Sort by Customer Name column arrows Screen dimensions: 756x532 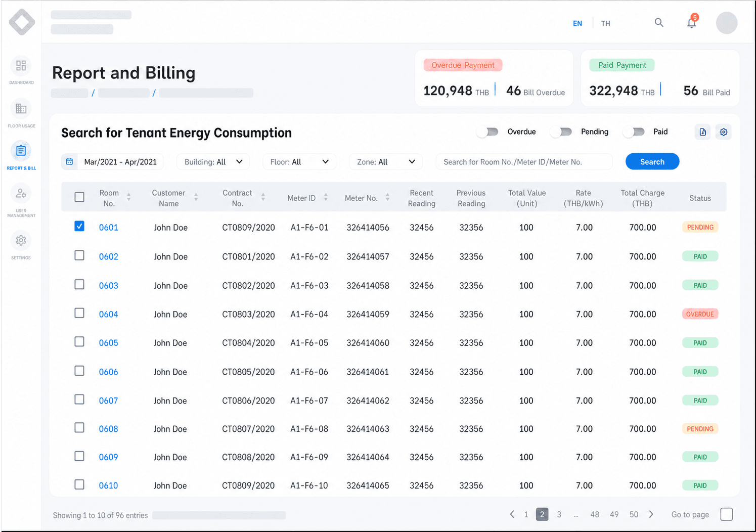(196, 197)
